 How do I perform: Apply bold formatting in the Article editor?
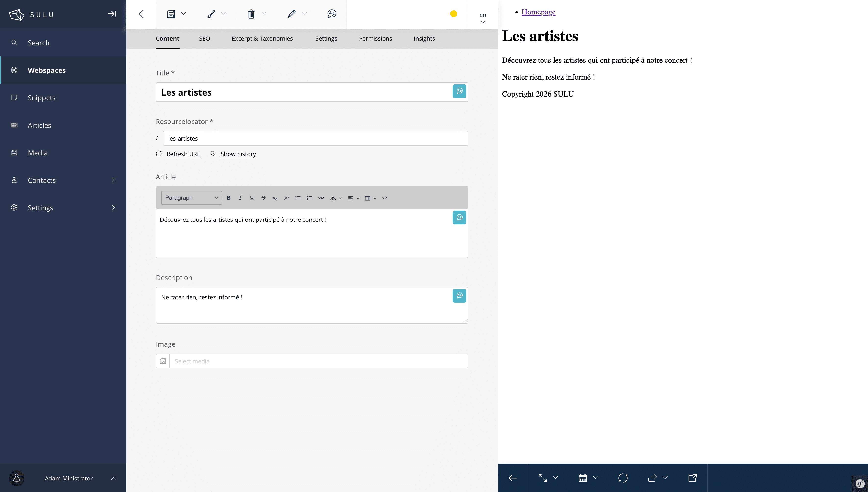229,198
